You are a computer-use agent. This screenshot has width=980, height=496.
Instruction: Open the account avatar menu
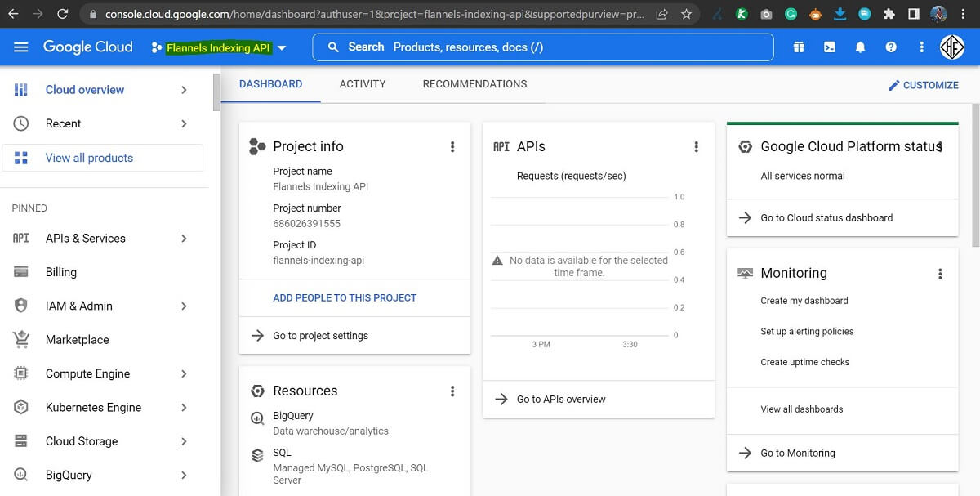pyautogui.click(x=952, y=47)
